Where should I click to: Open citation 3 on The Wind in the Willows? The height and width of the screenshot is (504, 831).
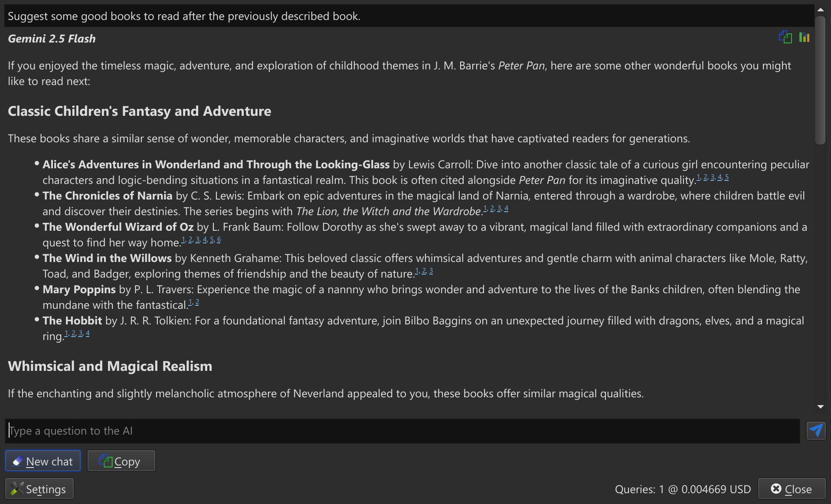click(431, 271)
